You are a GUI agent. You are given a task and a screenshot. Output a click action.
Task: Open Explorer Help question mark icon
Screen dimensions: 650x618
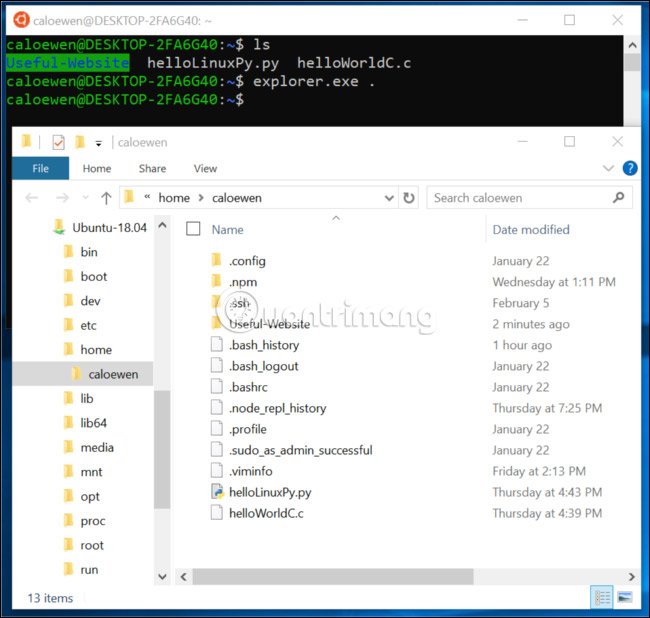630,168
